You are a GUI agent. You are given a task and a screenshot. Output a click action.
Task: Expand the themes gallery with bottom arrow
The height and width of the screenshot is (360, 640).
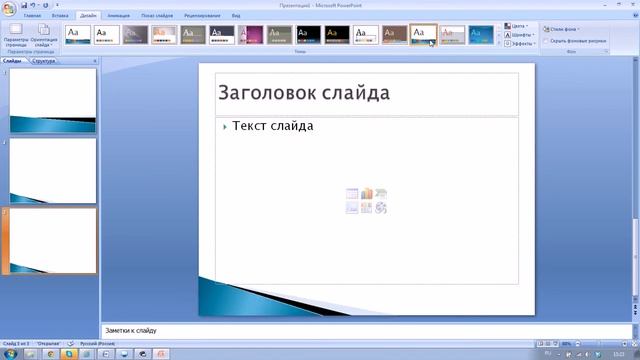(498, 43)
